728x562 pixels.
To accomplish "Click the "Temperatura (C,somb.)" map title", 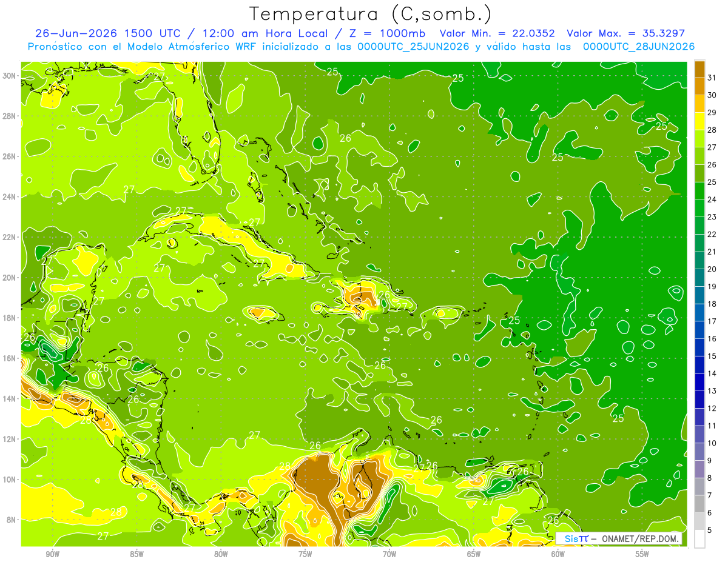I will click(371, 14).
